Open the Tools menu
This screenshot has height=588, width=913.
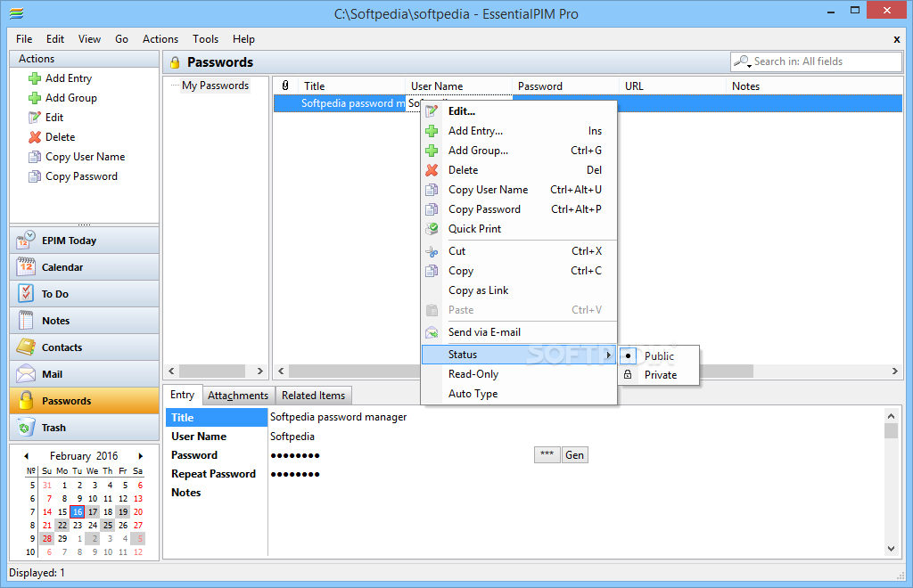pyautogui.click(x=206, y=39)
